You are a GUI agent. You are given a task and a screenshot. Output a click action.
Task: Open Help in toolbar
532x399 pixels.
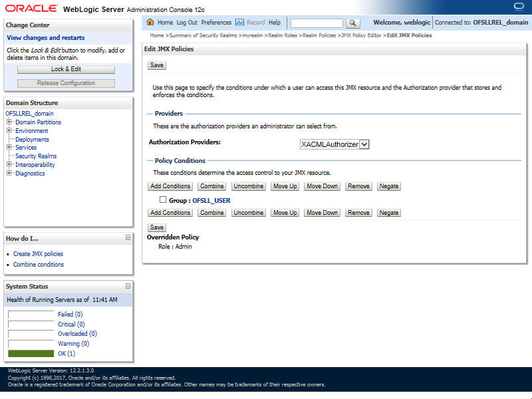click(275, 23)
